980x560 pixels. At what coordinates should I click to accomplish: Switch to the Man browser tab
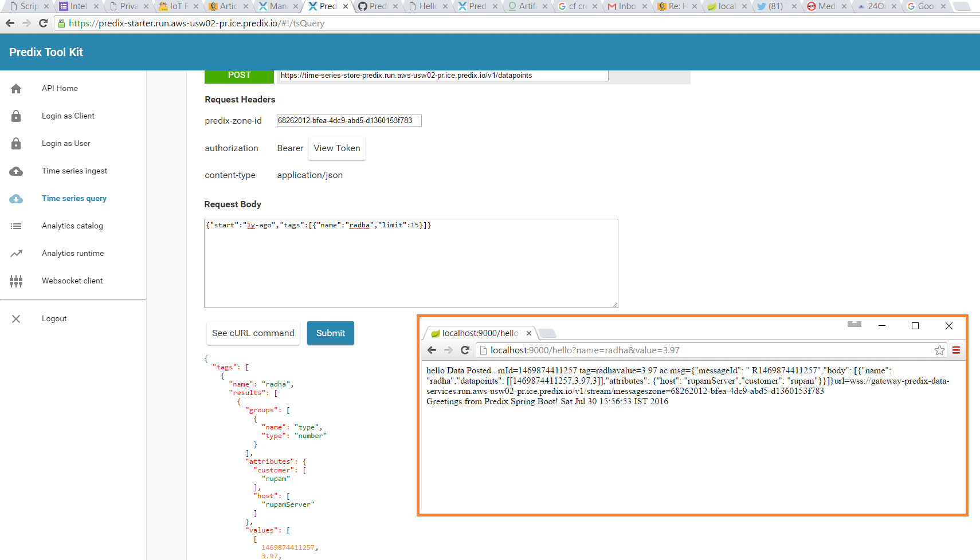(x=279, y=6)
